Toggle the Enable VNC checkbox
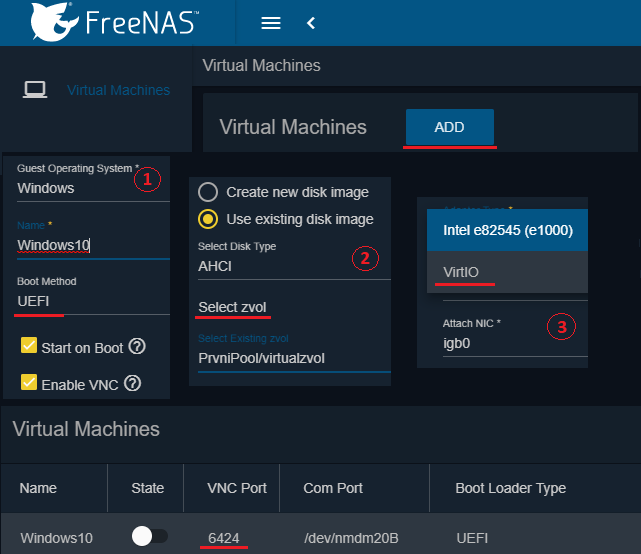This screenshot has width=641, height=554. point(29,382)
